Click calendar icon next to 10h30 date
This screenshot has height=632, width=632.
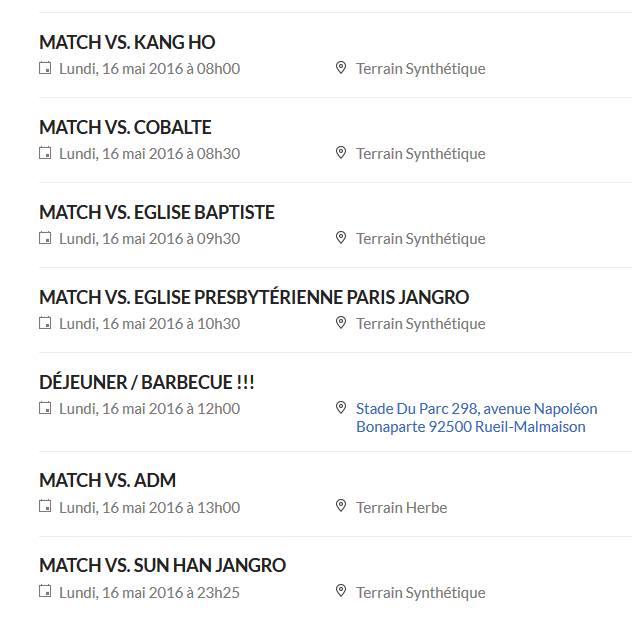tap(45, 323)
